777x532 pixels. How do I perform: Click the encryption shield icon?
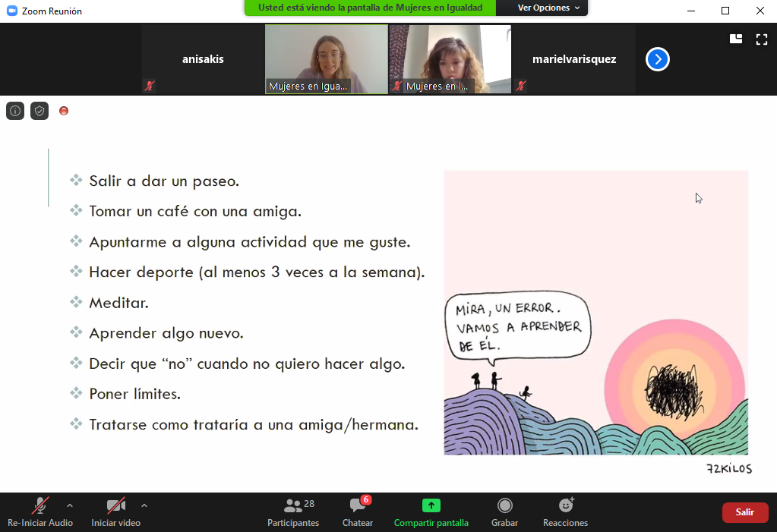pos(39,111)
